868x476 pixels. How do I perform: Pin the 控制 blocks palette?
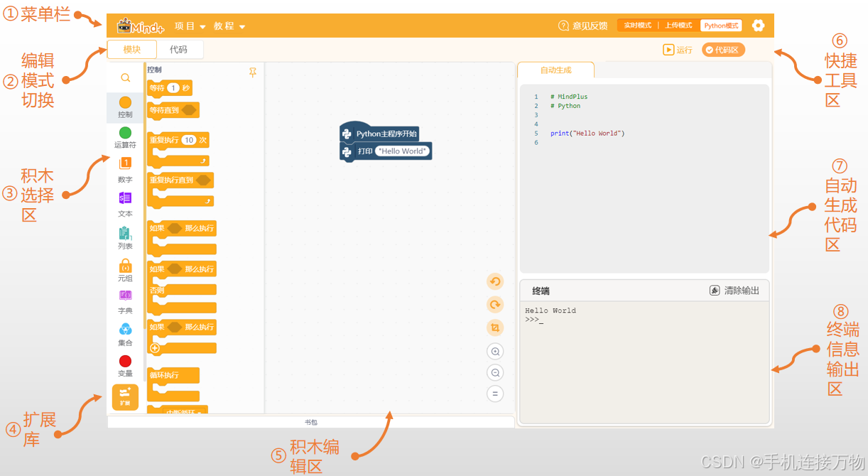(x=253, y=72)
